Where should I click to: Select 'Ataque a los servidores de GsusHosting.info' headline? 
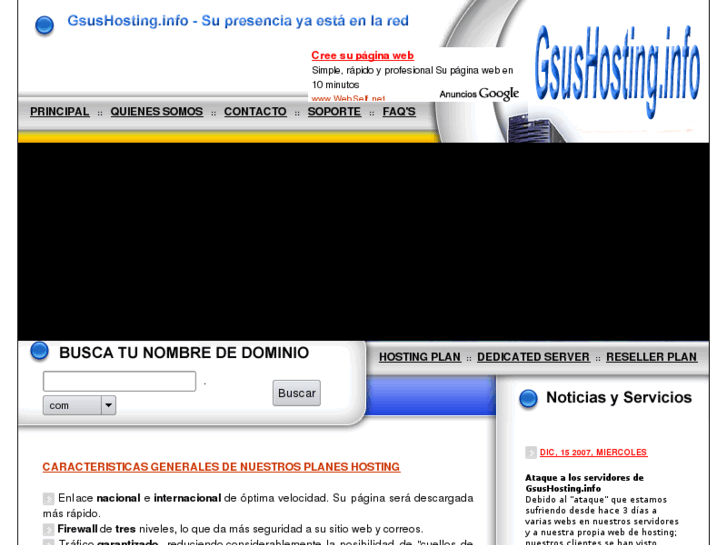[x=584, y=483]
